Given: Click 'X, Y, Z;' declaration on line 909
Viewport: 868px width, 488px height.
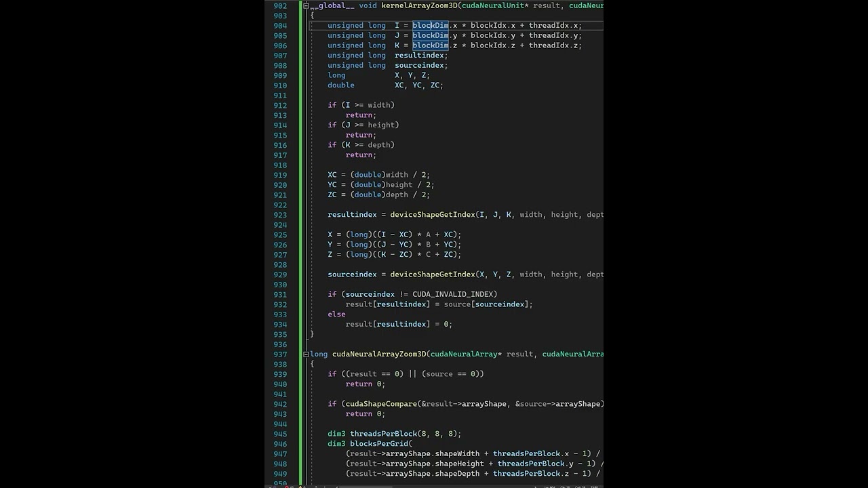Looking at the screenshot, I should pos(412,75).
